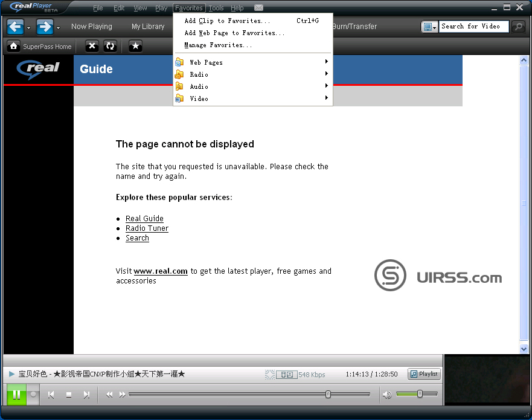
Task: Stop page loading with the X button
Action: 92,46
